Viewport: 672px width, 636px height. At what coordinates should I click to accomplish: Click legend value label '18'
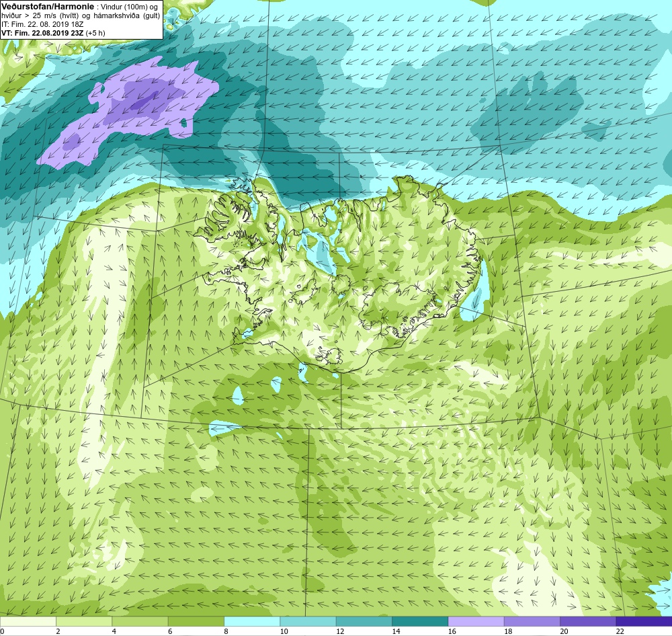click(x=508, y=631)
